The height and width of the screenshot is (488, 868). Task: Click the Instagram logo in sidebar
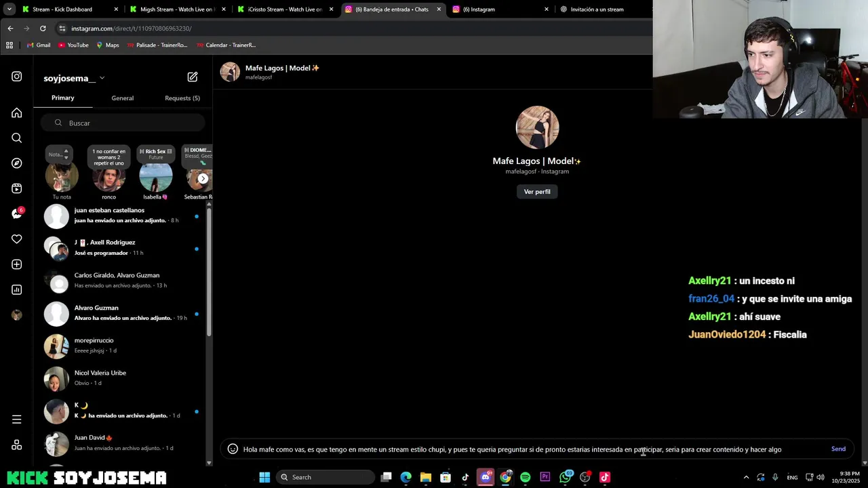pyautogui.click(x=16, y=77)
